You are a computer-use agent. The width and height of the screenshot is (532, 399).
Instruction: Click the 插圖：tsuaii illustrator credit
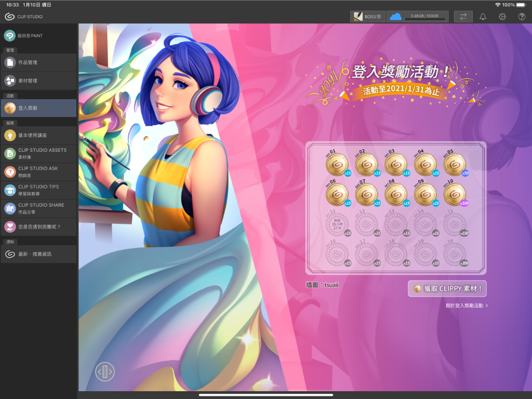(x=322, y=285)
